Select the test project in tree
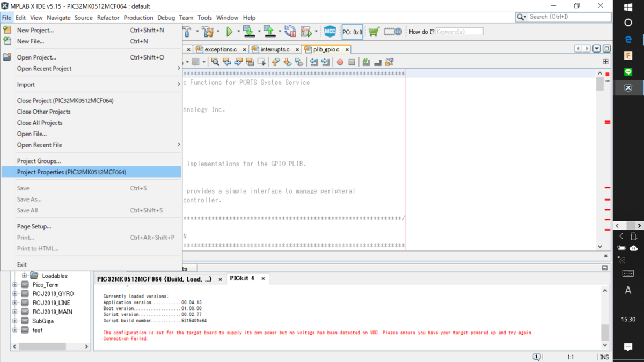Viewport: 644px width, 362px height. (38, 330)
